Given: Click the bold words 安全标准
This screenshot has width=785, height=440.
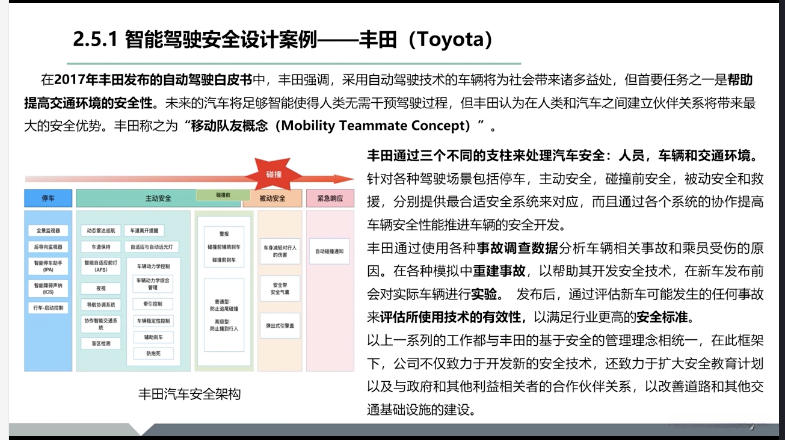Looking at the screenshot, I should click(663, 317).
